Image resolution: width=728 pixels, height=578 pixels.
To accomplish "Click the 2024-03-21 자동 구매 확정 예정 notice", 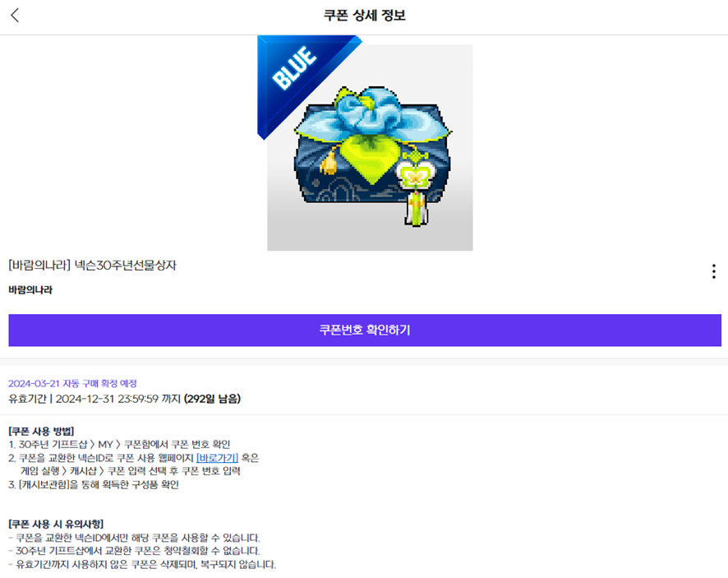I will point(72,384).
